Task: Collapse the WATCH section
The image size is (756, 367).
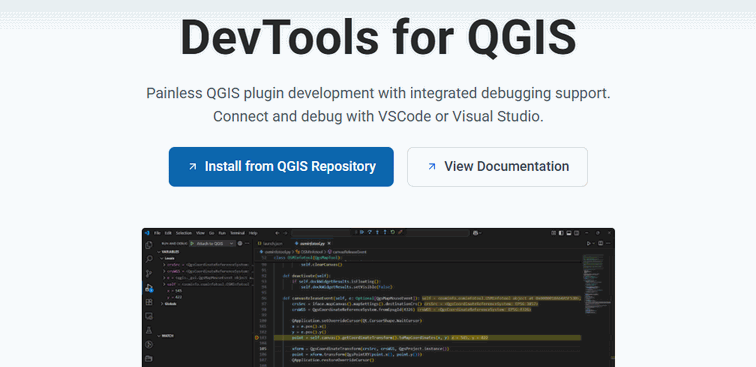Action: [x=166, y=336]
